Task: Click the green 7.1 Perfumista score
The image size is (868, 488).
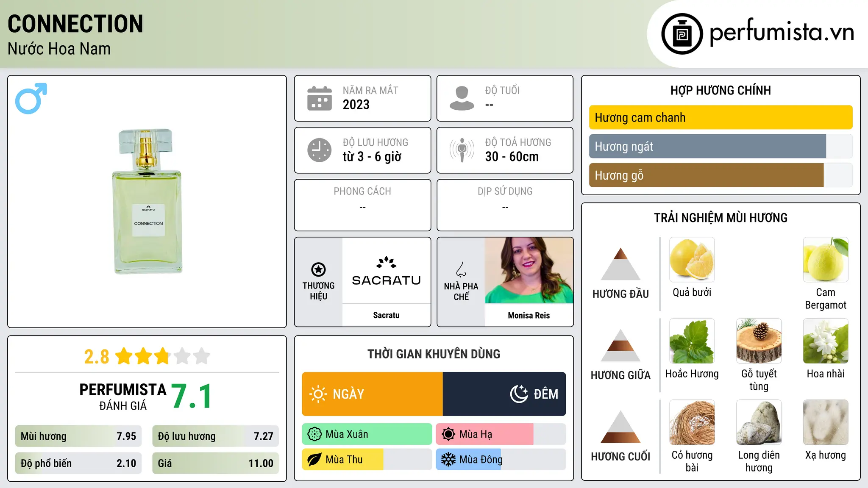Action: 192,396
